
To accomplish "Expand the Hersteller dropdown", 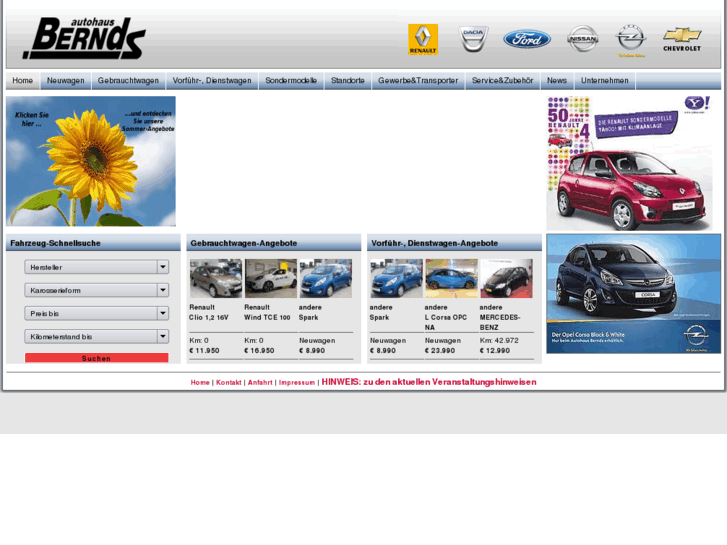I will point(96,267).
